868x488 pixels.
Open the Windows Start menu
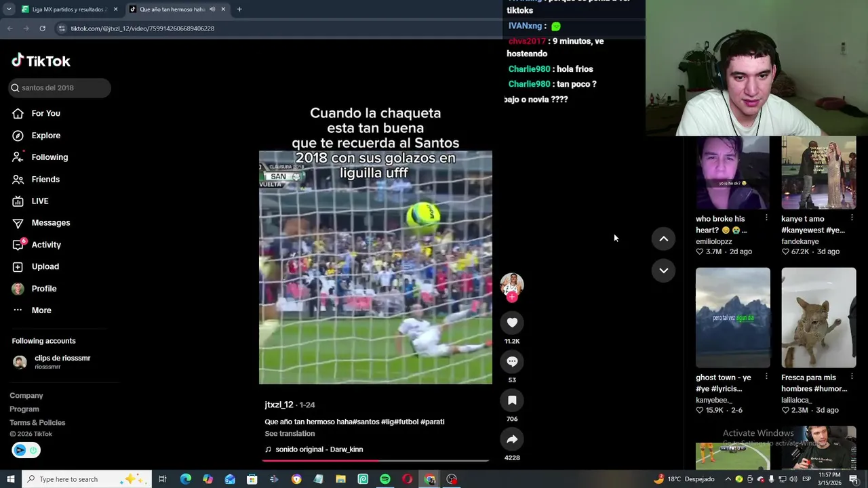coord(11,479)
